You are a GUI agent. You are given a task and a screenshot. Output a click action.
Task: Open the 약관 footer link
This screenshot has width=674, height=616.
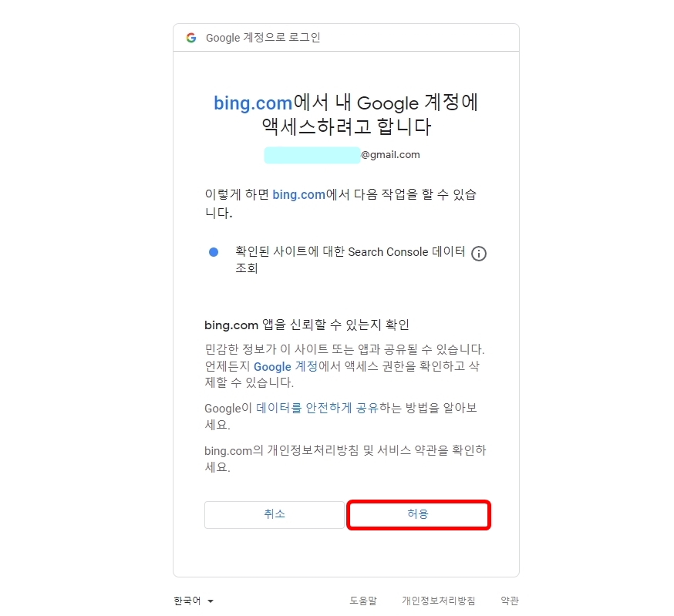tap(509, 600)
